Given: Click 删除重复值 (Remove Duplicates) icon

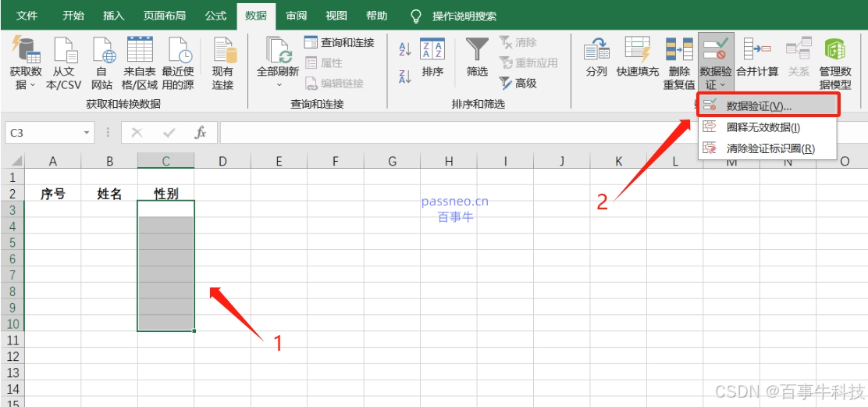Looking at the screenshot, I should pos(678,50).
